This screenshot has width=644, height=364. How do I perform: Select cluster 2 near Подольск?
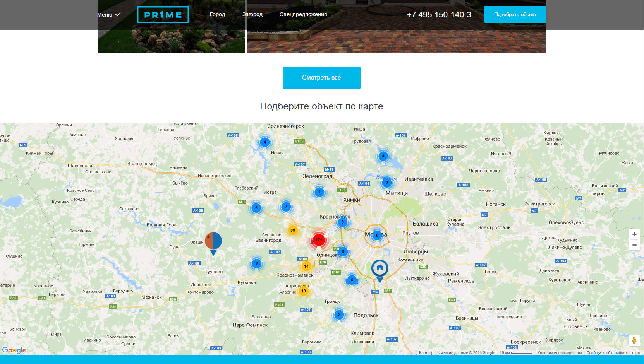point(339,314)
